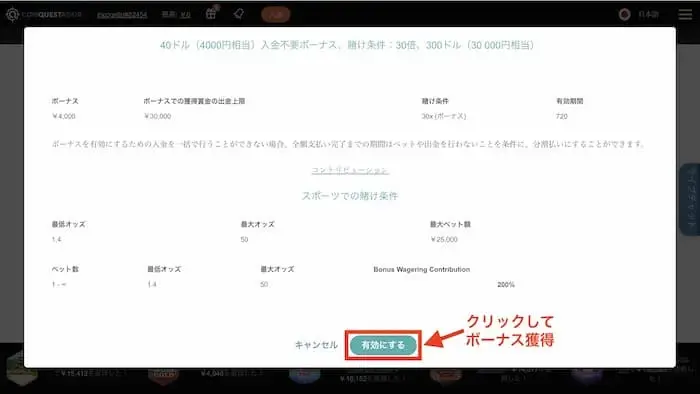Image resolution: width=700 pixels, height=394 pixels.
Task: Click the 720 validity period value
Action: pyautogui.click(x=562, y=116)
